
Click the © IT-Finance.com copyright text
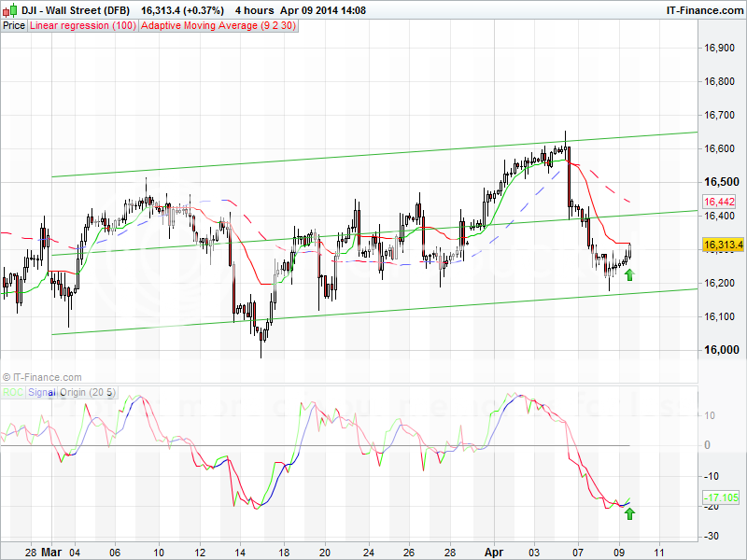click(x=42, y=377)
